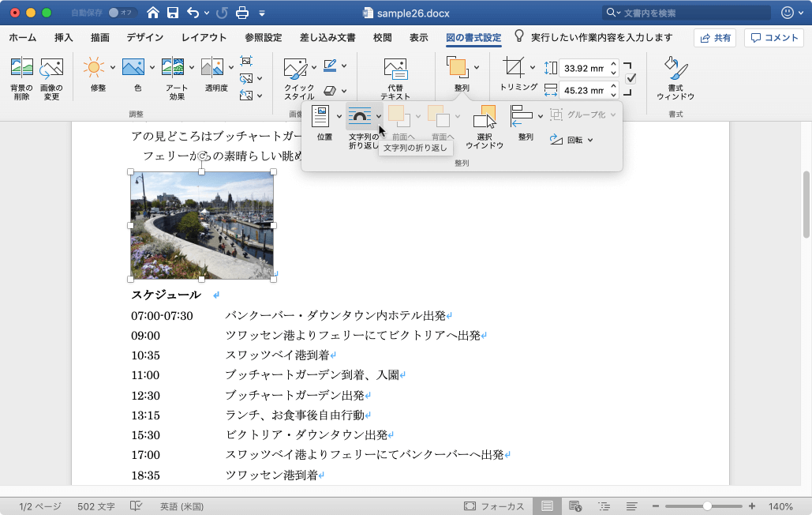Open the Layout (レイアウト) ribbon tab
Screen dimensions: 812x515
pyautogui.click(x=204, y=38)
